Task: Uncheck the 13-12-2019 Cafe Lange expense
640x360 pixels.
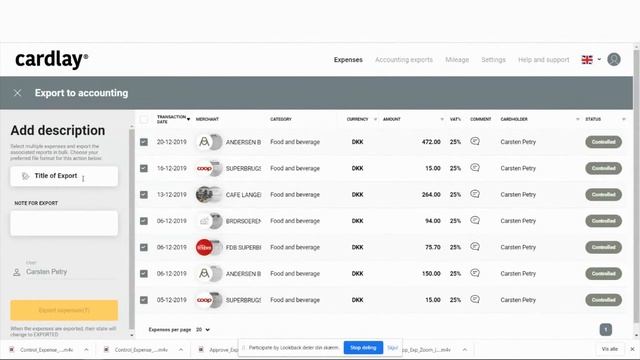Action: tap(144, 195)
